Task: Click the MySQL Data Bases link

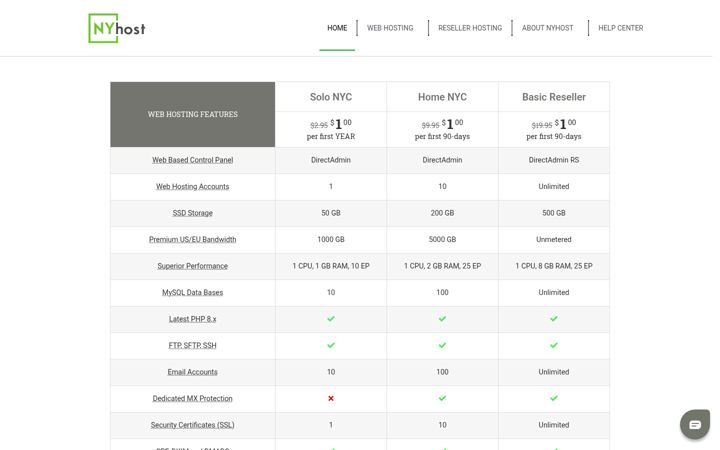Action: [x=192, y=292]
